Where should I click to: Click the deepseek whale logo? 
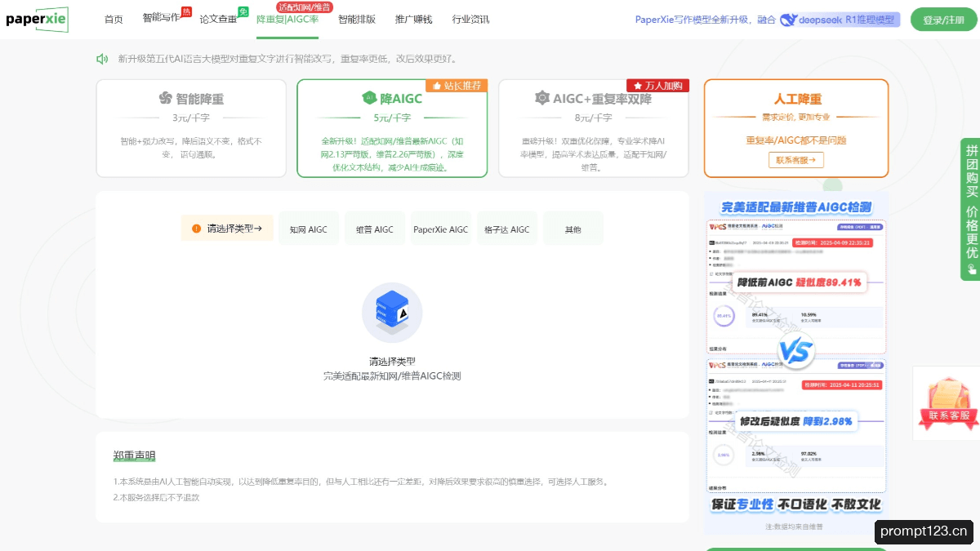coord(789,20)
